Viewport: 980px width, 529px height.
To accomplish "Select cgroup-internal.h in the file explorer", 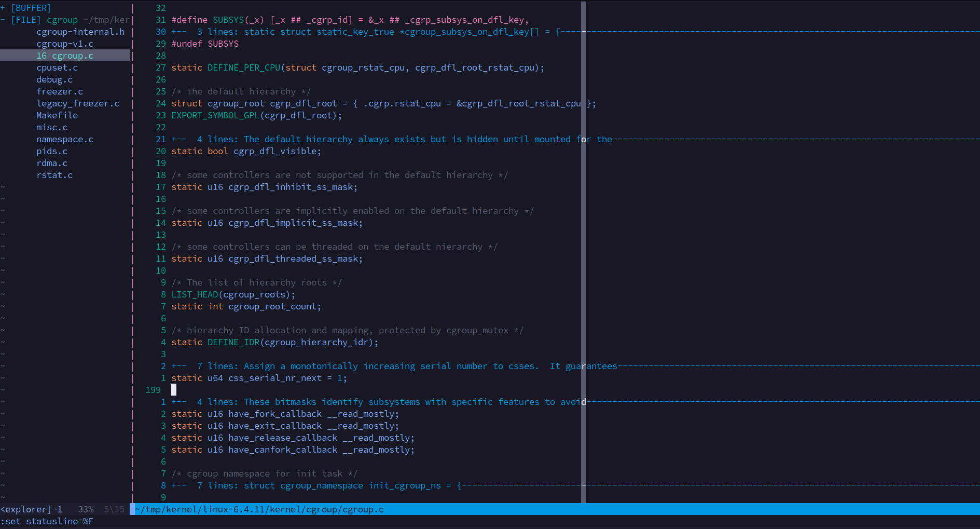I will pos(80,31).
